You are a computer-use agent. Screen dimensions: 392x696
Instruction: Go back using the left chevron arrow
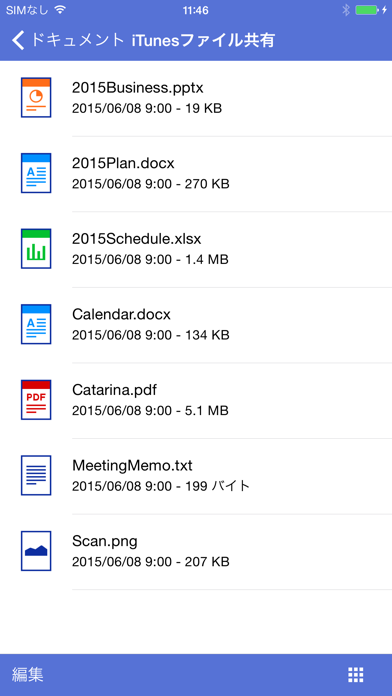18,40
